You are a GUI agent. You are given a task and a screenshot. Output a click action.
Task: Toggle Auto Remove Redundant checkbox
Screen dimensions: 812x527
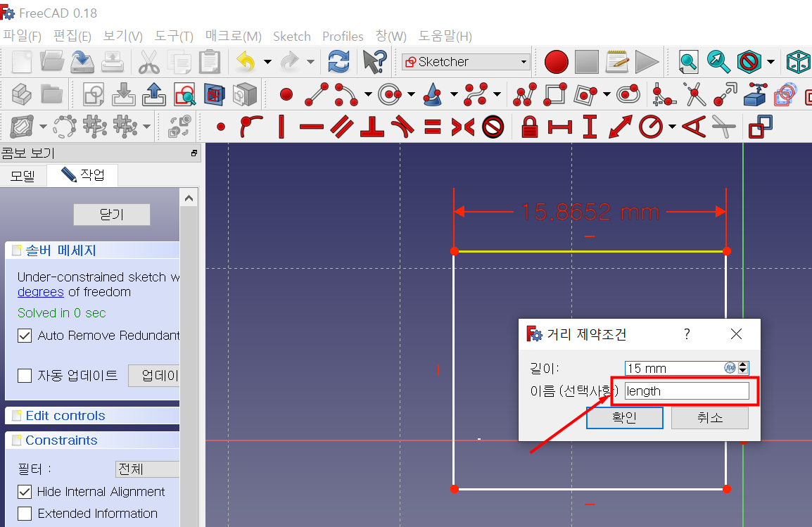[25, 336]
